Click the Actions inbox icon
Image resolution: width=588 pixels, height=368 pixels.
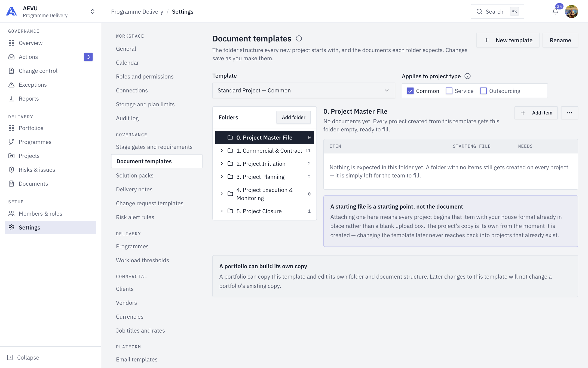click(11, 57)
